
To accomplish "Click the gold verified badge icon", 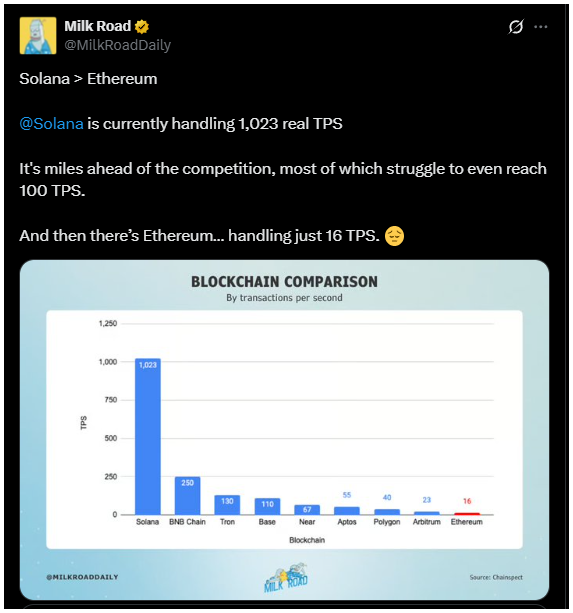I will tap(141, 27).
